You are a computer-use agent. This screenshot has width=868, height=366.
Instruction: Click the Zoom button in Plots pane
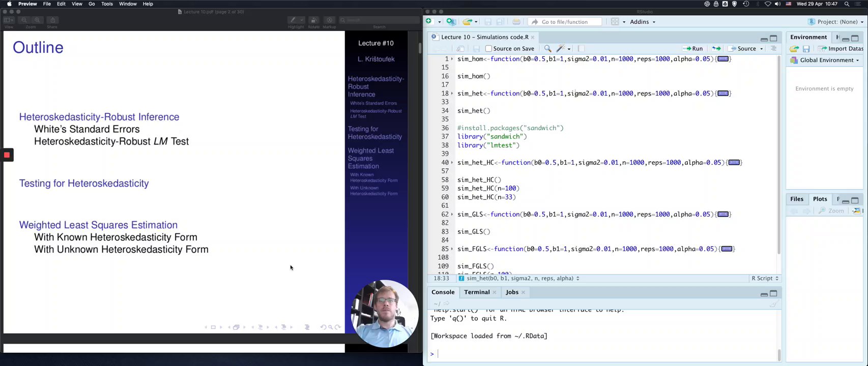click(831, 211)
